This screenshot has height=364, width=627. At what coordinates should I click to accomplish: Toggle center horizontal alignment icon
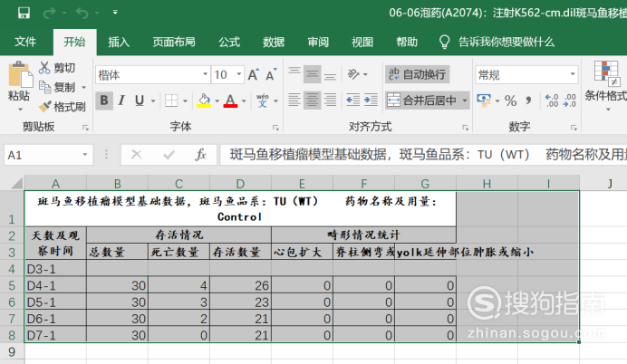click(312, 100)
